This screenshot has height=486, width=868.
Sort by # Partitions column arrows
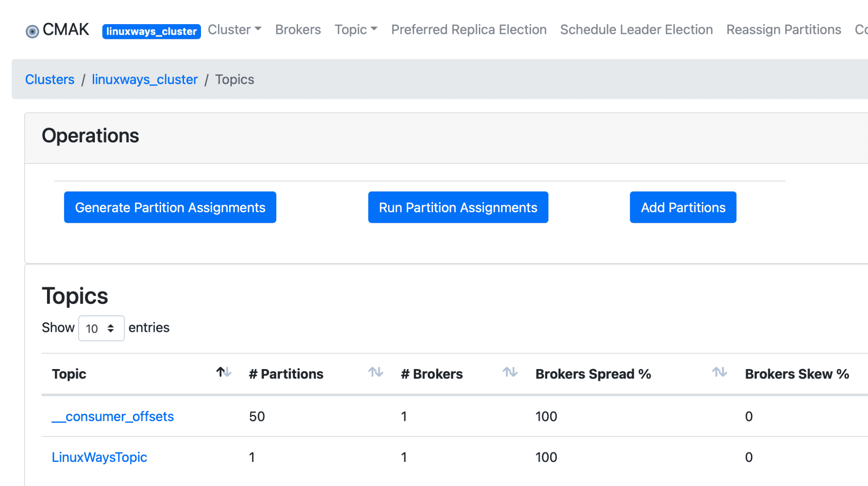[x=376, y=372]
